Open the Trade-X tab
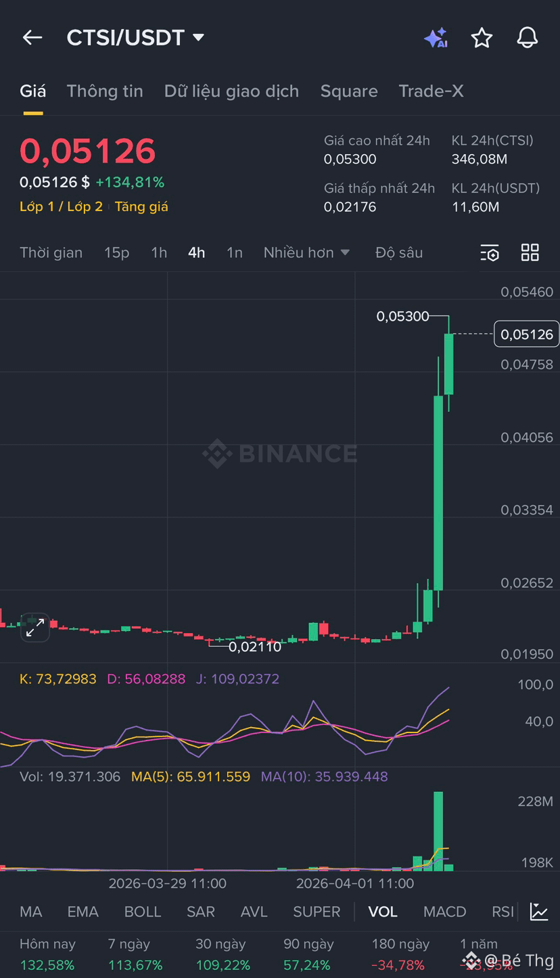The image size is (560, 978). coord(431,91)
